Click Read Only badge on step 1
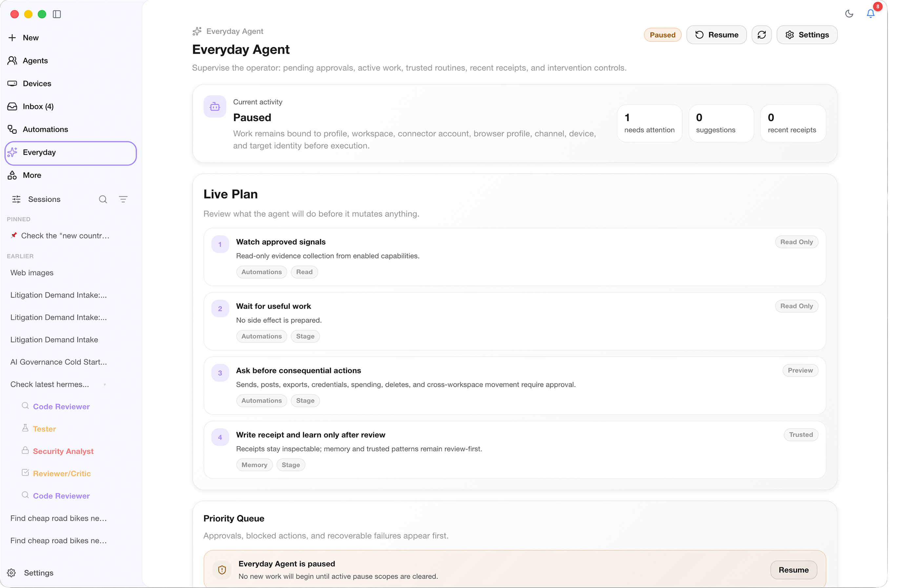The image size is (911, 588). 797,242
